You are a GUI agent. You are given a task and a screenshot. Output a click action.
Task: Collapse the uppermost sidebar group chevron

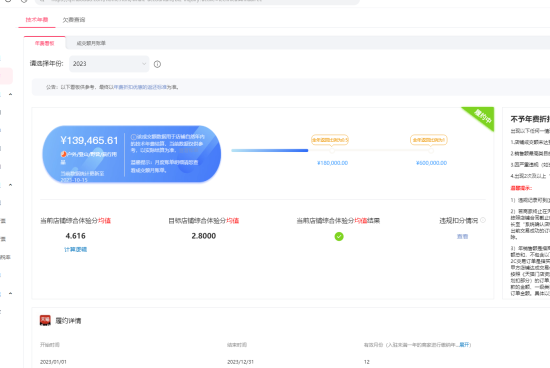[11, 94]
